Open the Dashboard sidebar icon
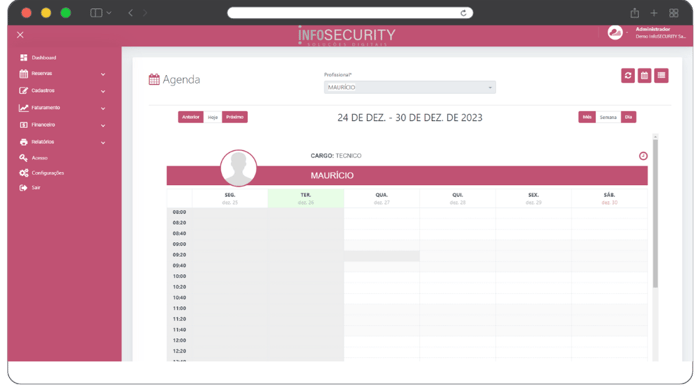Image resolution: width=699 pixels, height=389 pixels. click(x=24, y=57)
